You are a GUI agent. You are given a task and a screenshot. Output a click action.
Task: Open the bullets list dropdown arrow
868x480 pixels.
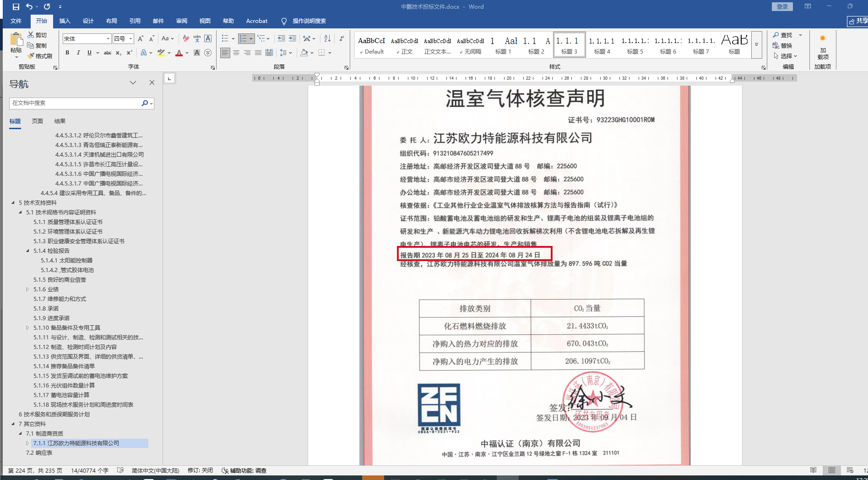(x=233, y=39)
